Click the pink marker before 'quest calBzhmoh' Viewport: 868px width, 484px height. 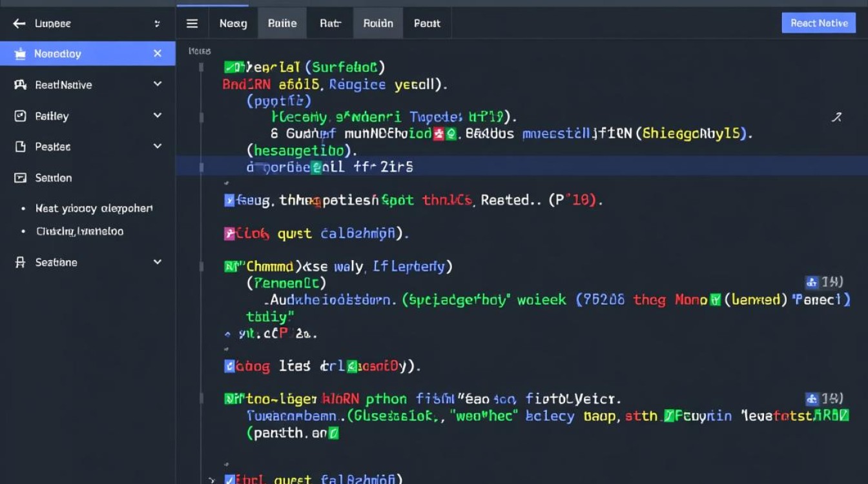(229, 234)
